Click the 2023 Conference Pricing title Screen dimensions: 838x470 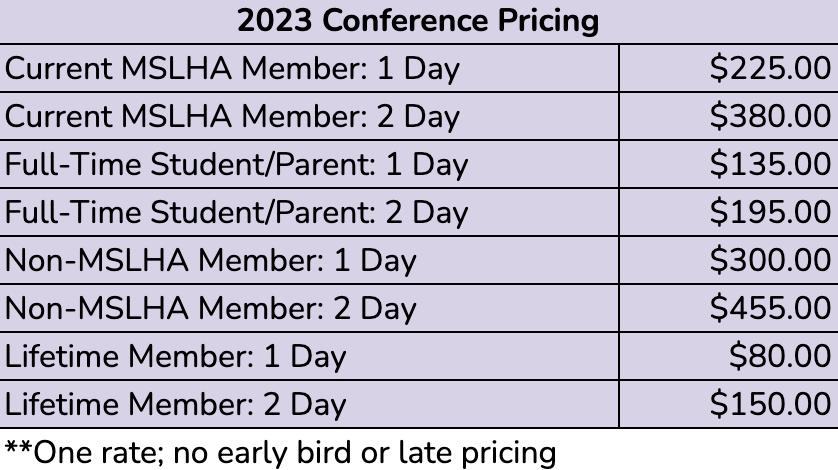point(418,21)
